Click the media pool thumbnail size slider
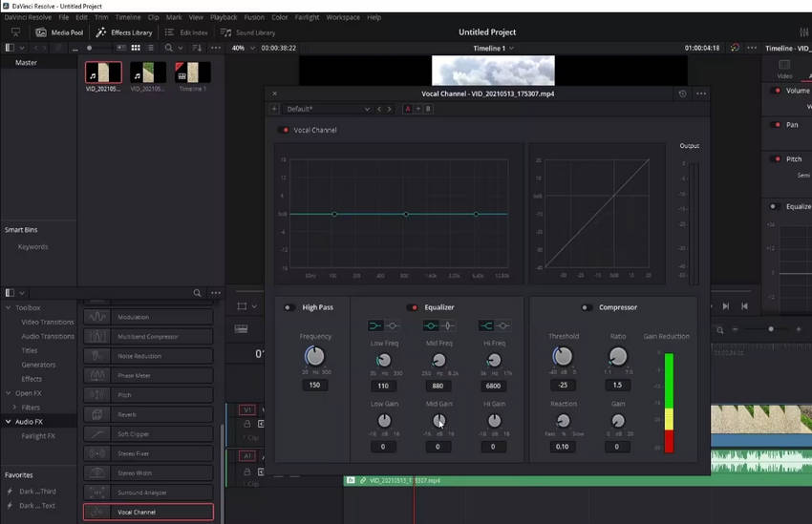The height and width of the screenshot is (524, 812). point(90,48)
